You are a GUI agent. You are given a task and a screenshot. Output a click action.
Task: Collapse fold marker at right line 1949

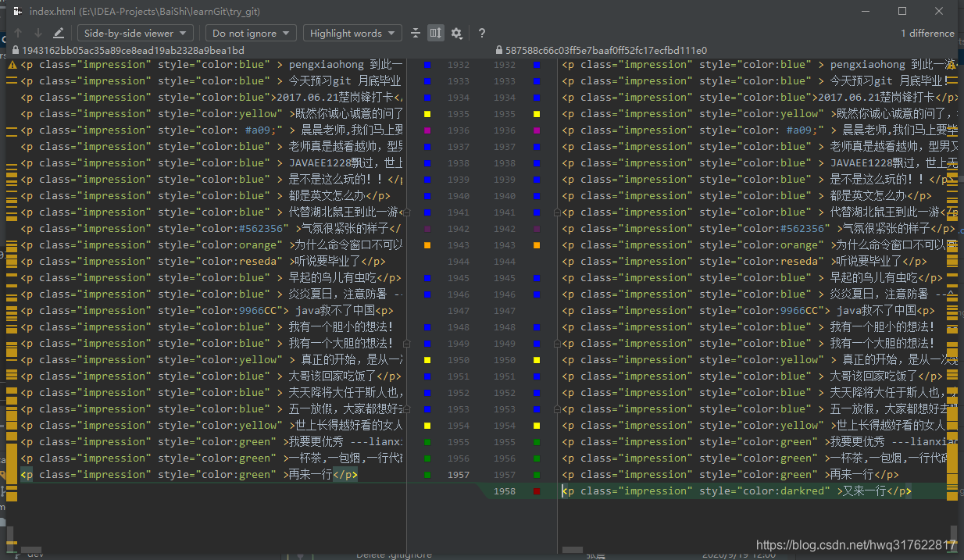(557, 344)
